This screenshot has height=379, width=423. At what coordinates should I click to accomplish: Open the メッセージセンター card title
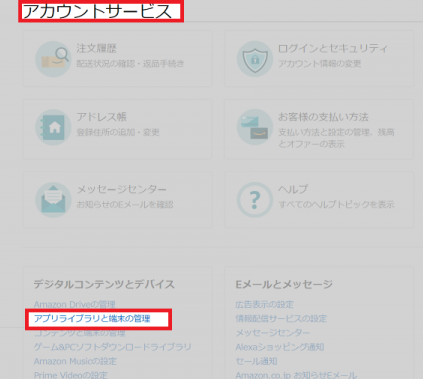coord(122,189)
